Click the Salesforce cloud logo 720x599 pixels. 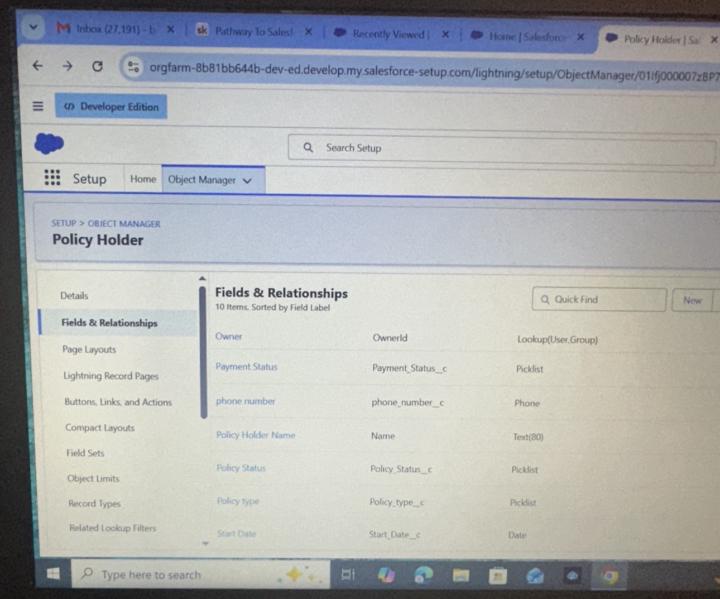[x=49, y=143]
